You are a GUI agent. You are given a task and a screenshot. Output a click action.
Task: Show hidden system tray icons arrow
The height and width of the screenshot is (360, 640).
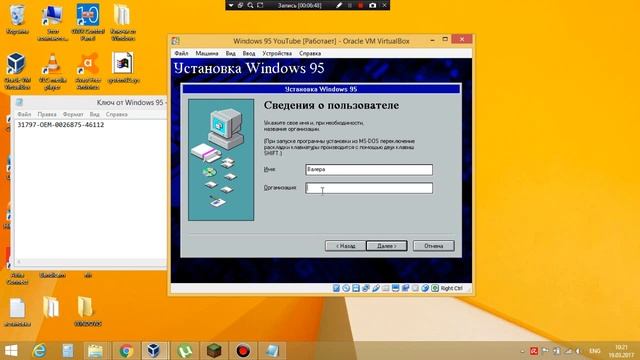tap(522, 351)
